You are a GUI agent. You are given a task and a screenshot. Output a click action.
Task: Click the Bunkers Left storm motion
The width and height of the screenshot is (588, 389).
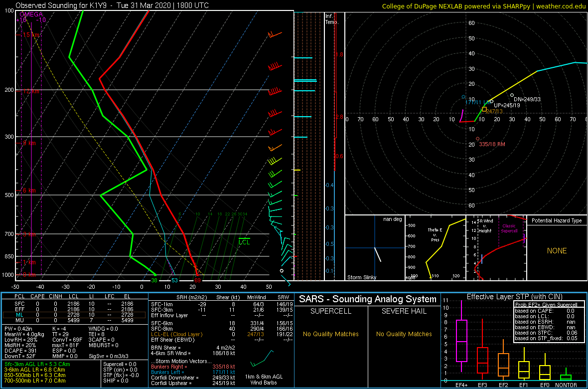pos(193,372)
